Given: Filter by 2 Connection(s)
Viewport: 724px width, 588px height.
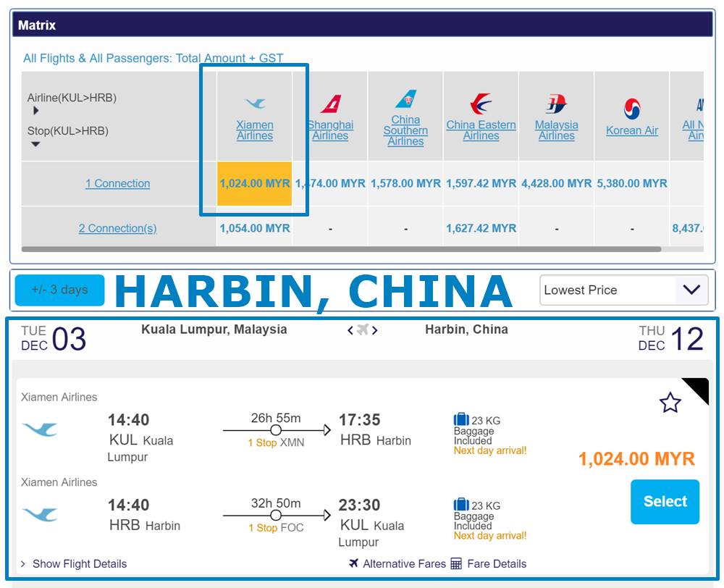Looking at the screenshot, I should pos(118,228).
